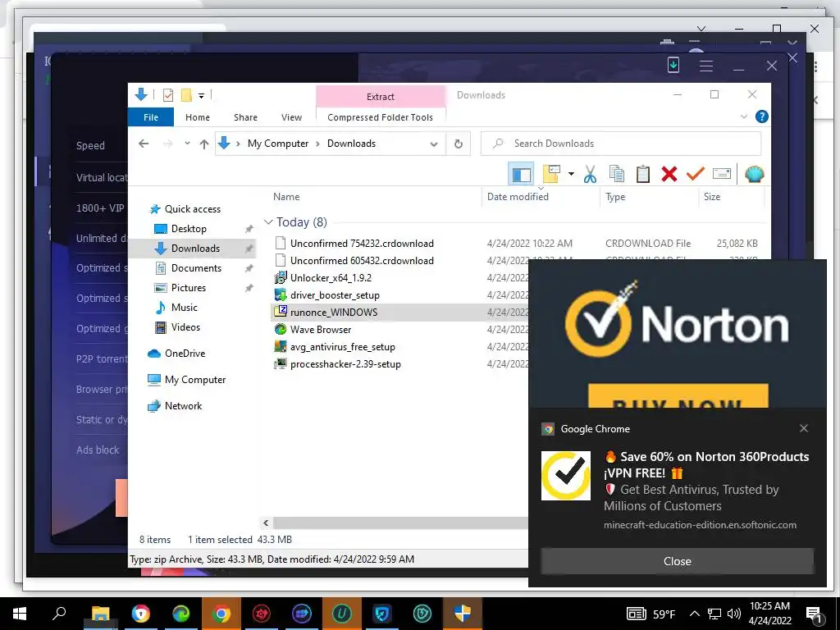Show hidden tray icons chevron
This screenshot has height=630, width=840.
(x=694, y=614)
